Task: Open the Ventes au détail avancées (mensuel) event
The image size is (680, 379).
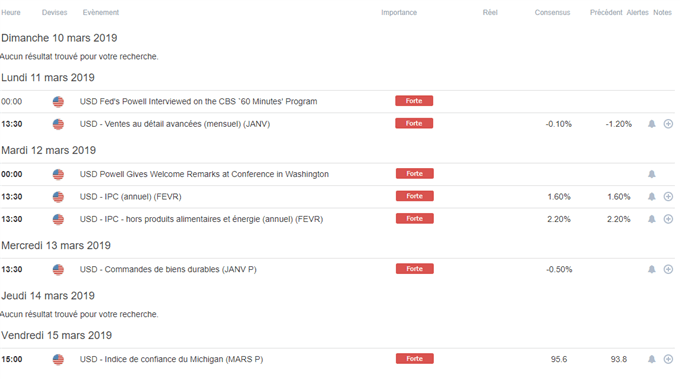Action: point(175,124)
